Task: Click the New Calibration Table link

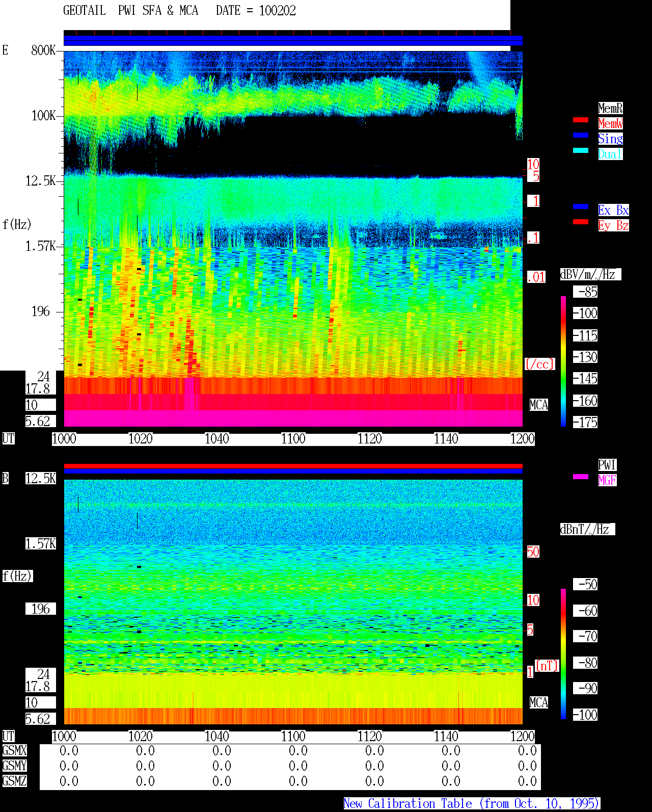Action: click(472, 804)
